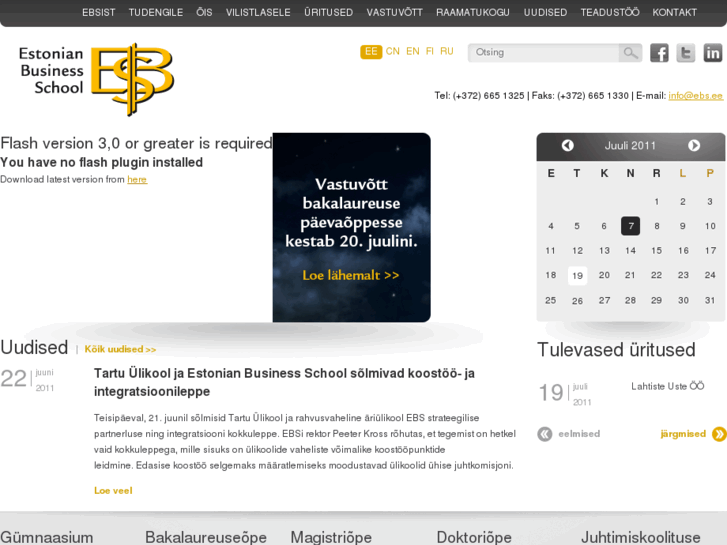This screenshot has width=727, height=545.
Task: Open the Tartu Ülikool news headline
Action: click(284, 382)
